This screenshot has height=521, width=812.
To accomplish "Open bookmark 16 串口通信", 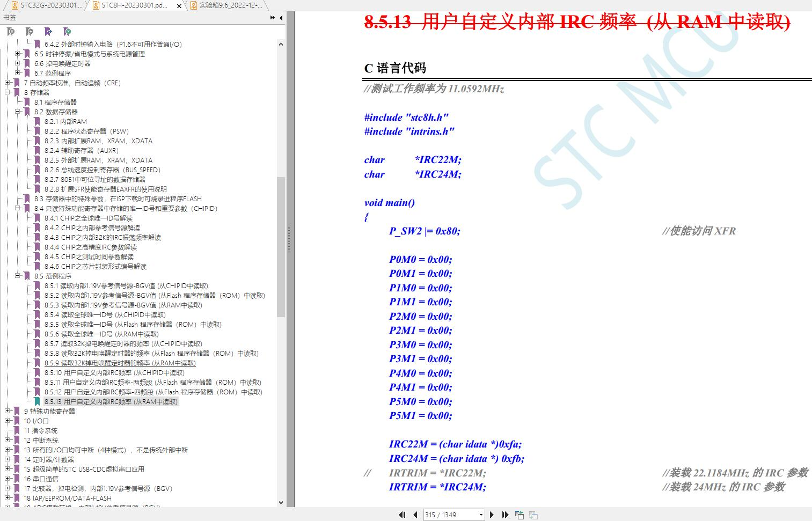I will [41, 479].
